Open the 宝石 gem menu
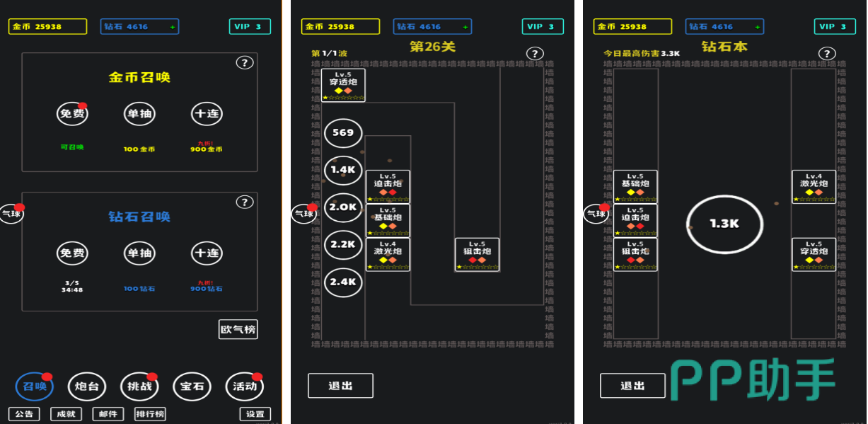868x424 pixels. point(192,386)
